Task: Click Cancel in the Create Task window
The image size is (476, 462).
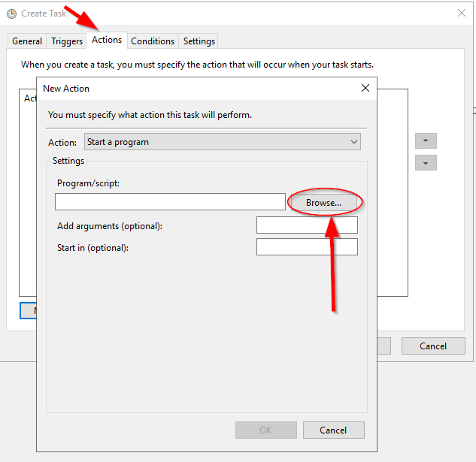Action: 432,346
